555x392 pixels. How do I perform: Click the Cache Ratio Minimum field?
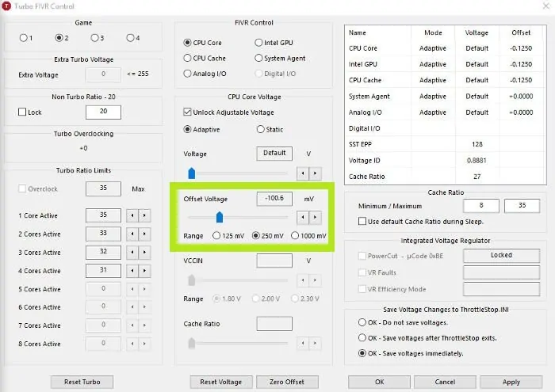pyautogui.click(x=481, y=206)
